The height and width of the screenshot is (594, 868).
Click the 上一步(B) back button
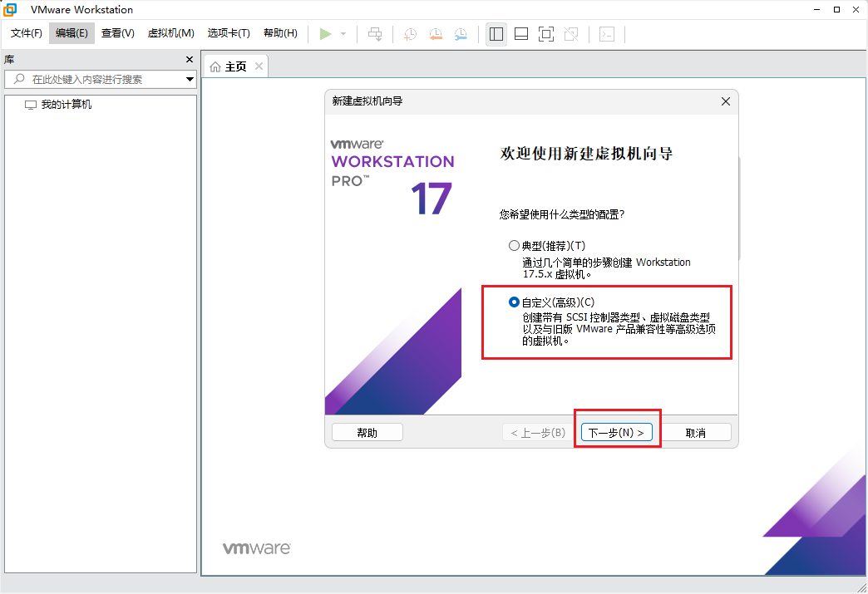pos(538,433)
